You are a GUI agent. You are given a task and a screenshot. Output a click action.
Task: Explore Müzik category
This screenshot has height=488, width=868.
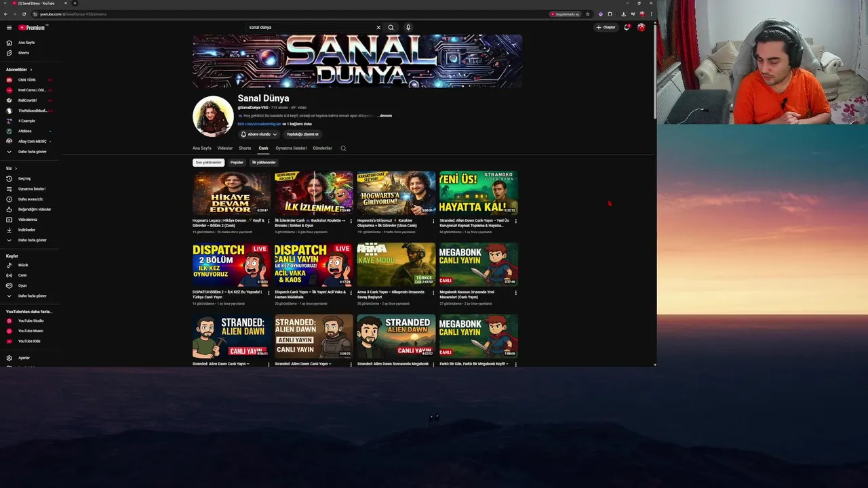[x=23, y=265]
